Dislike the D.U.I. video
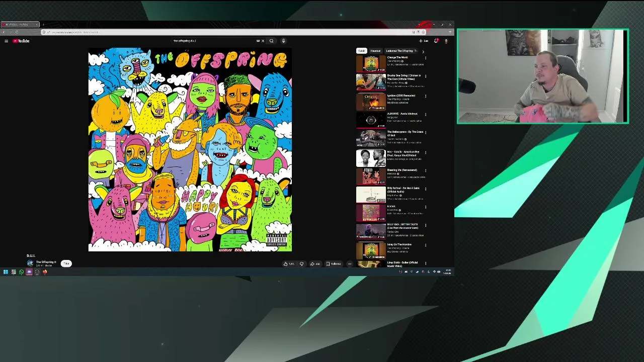The width and height of the screenshot is (644, 362). pyautogui.click(x=302, y=263)
